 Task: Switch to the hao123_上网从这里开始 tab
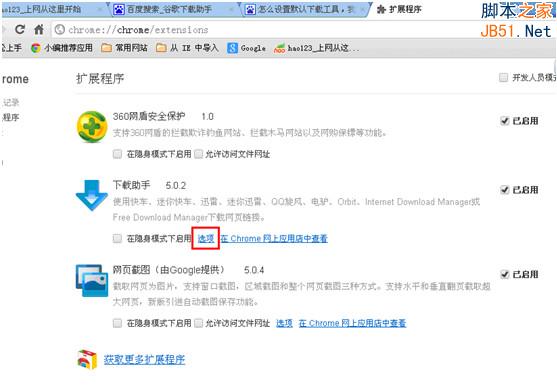tap(53, 9)
